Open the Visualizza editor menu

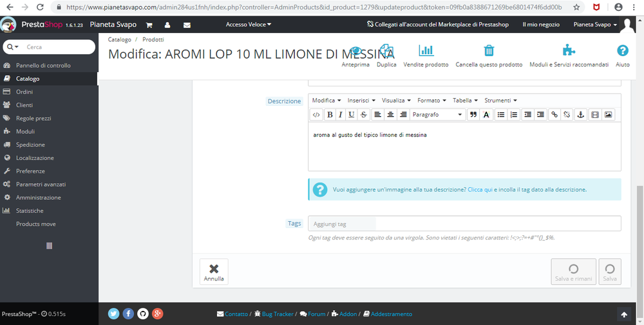[x=396, y=101]
